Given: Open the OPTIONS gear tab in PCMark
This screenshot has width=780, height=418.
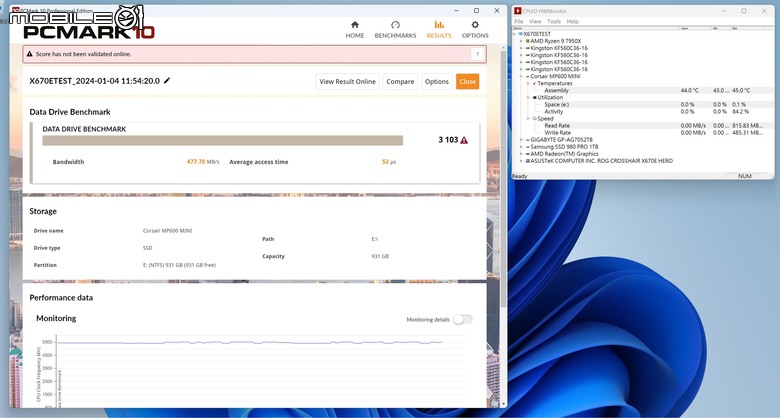Looking at the screenshot, I should [x=475, y=30].
